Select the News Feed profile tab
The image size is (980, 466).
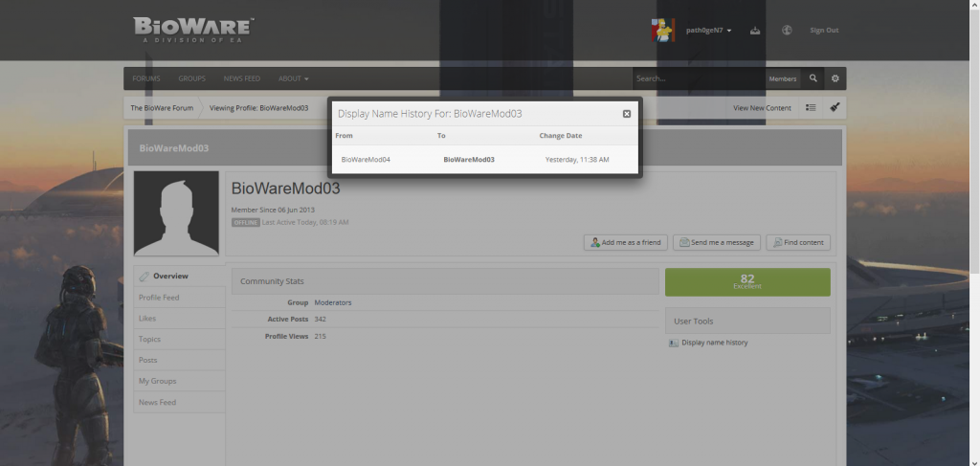pos(179,402)
